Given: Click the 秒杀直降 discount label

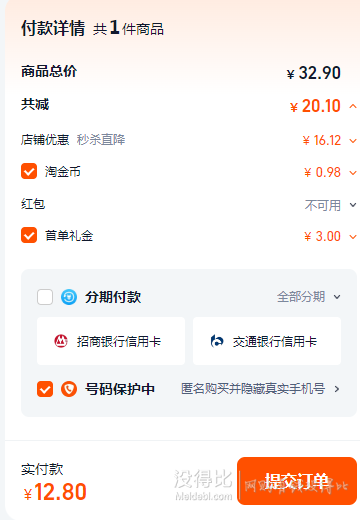Looking at the screenshot, I should (101, 139).
